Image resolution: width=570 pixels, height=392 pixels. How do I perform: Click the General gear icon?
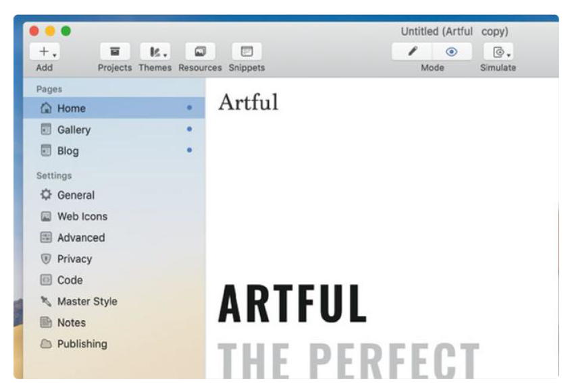pyautogui.click(x=46, y=195)
